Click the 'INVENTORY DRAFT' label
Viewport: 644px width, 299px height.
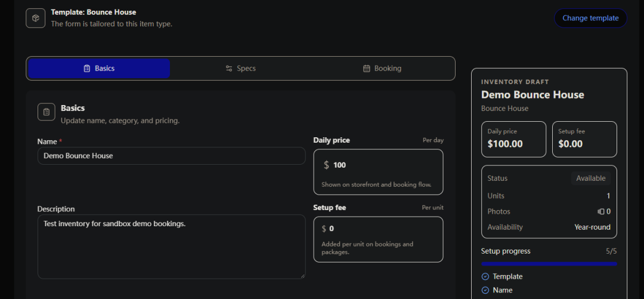[515, 82]
